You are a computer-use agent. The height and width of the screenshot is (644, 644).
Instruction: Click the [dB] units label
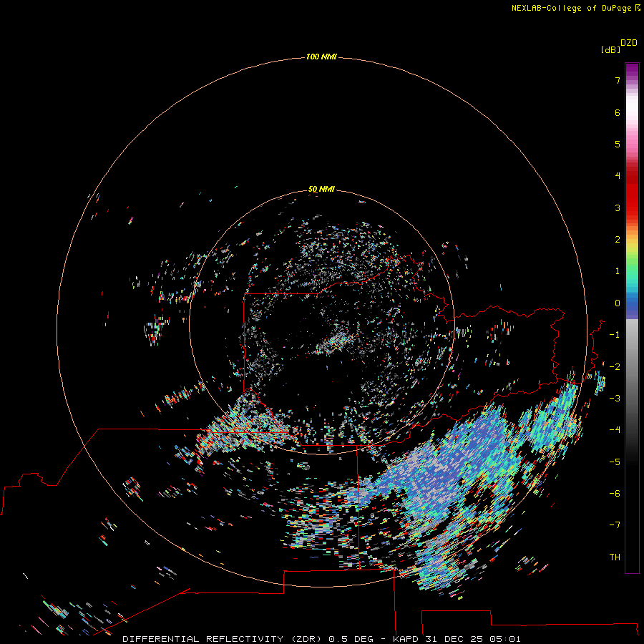click(x=610, y=50)
